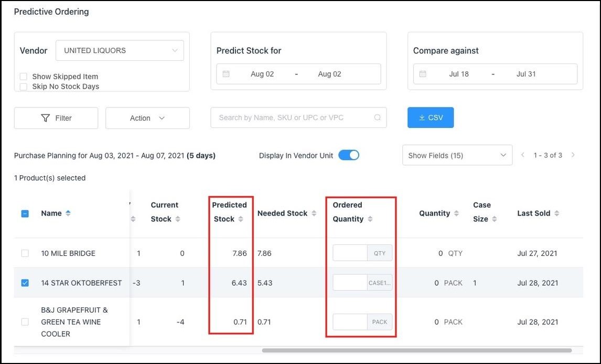The image size is (601, 364).
Task: Click the magnifier icon in the search bar
Action: [377, 117]
